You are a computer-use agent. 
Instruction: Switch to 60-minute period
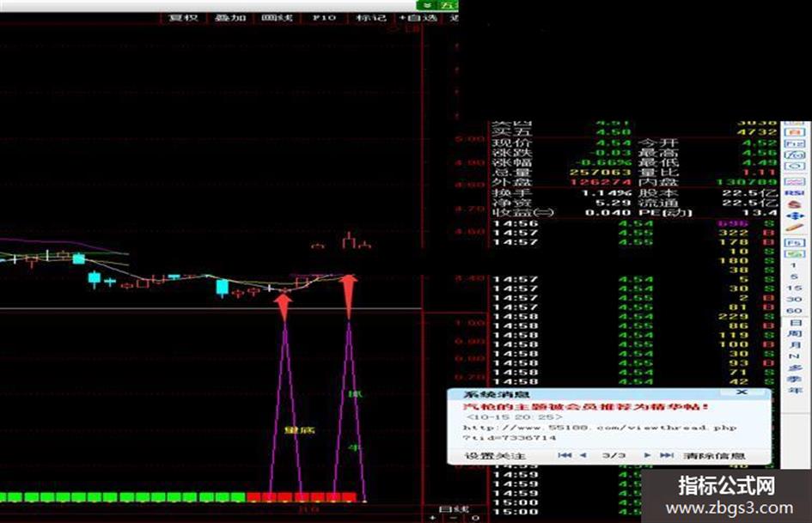[793, 311]
